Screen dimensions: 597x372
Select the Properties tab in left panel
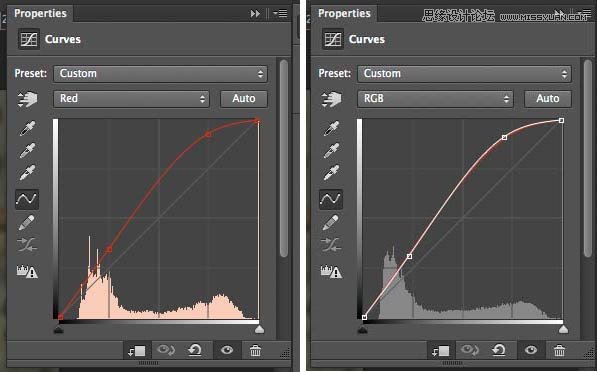[x=40, y=13]
